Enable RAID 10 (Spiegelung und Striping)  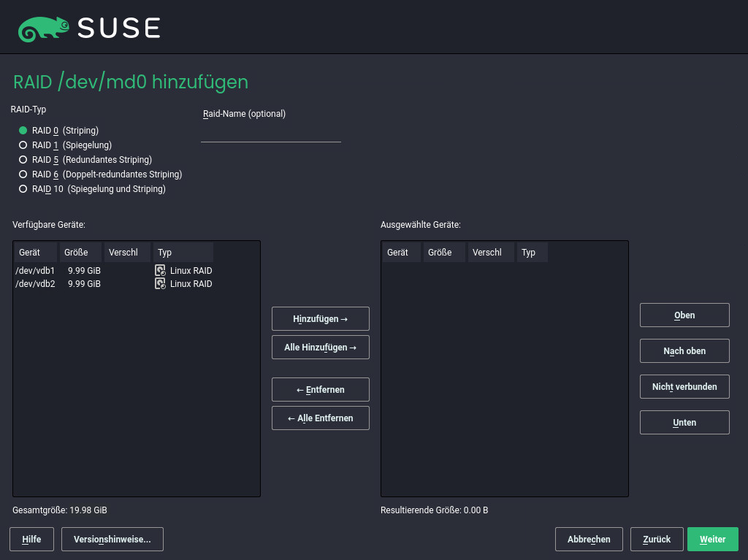[x=23, y=189]
